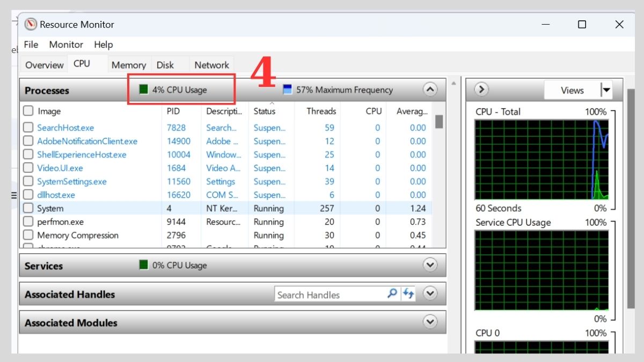This screenshot has height=362, width=644.
Task: Click the vertical scrollbar in the process list
Action: [438, 122]
